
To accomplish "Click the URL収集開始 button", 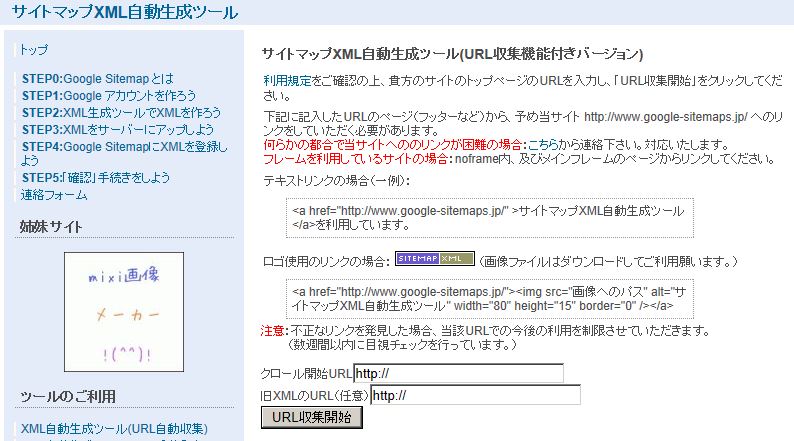I will 311,417.
